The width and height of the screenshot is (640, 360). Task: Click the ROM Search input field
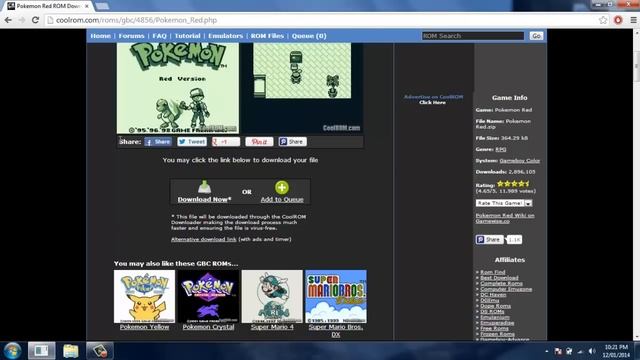pos(473,36)
